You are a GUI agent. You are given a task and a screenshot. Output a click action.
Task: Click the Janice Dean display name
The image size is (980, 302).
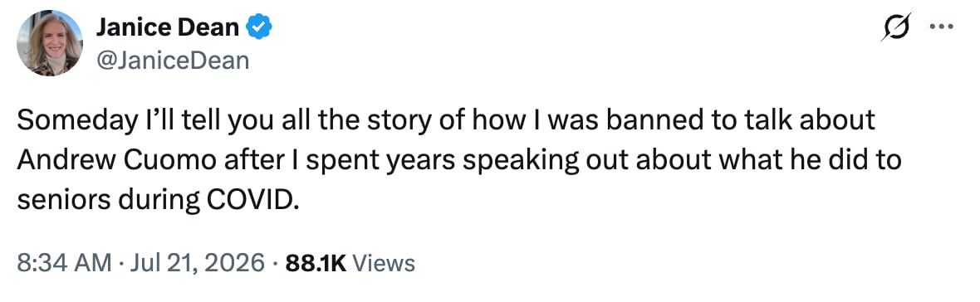(x=168, y=27)
